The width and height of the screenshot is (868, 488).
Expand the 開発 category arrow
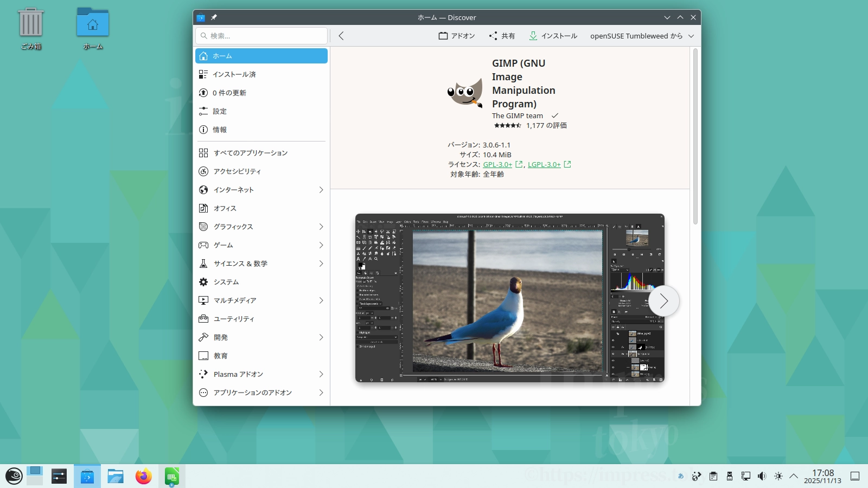(x=321, y=337)
